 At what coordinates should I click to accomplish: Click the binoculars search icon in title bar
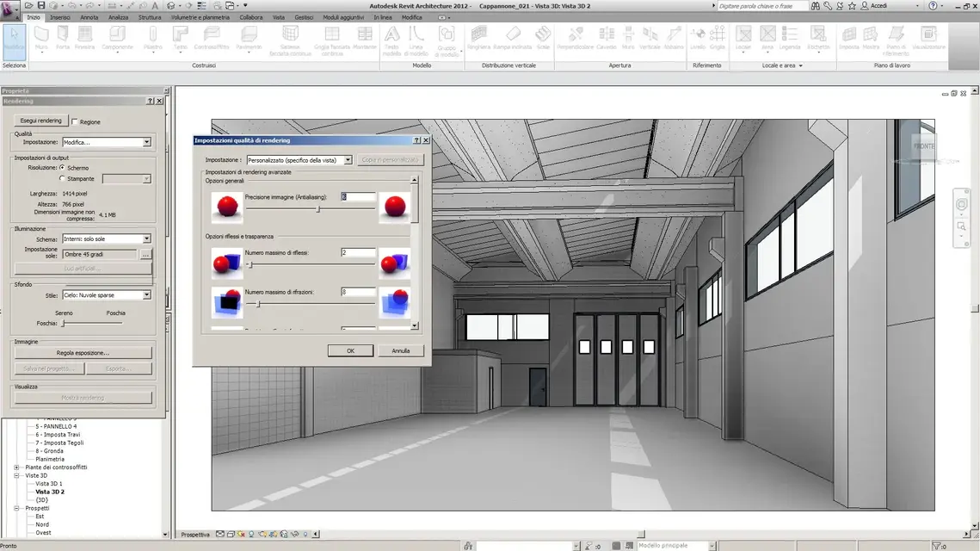(x=815, y=6)
